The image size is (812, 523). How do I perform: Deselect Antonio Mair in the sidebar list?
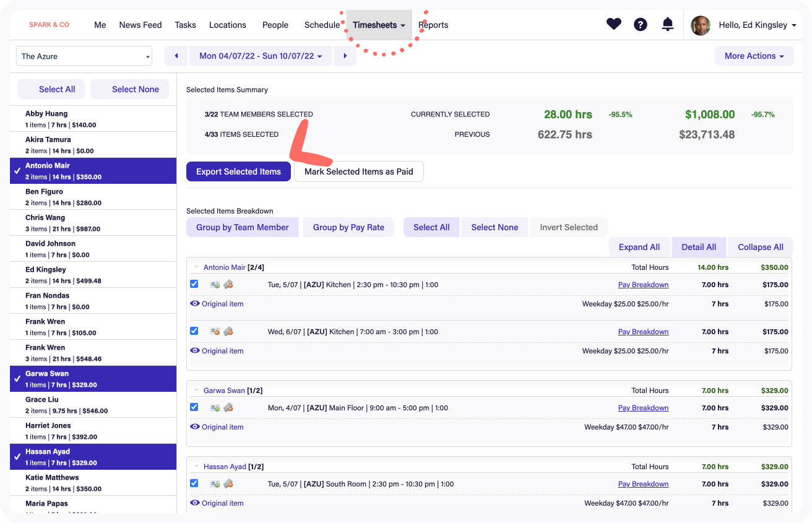[x=93, y=171]
